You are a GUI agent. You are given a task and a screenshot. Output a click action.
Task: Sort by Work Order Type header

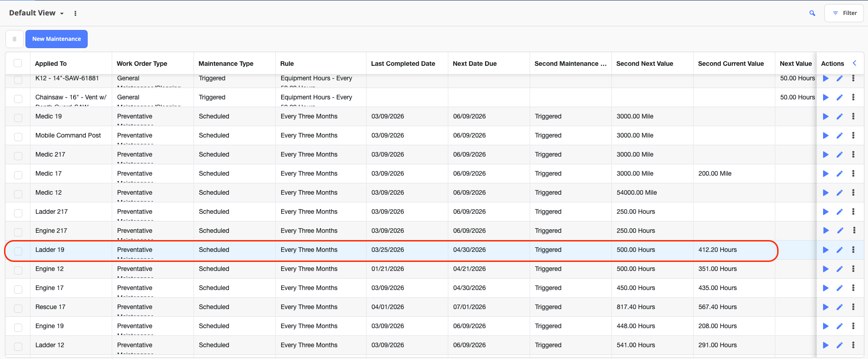tap(142, 64)
